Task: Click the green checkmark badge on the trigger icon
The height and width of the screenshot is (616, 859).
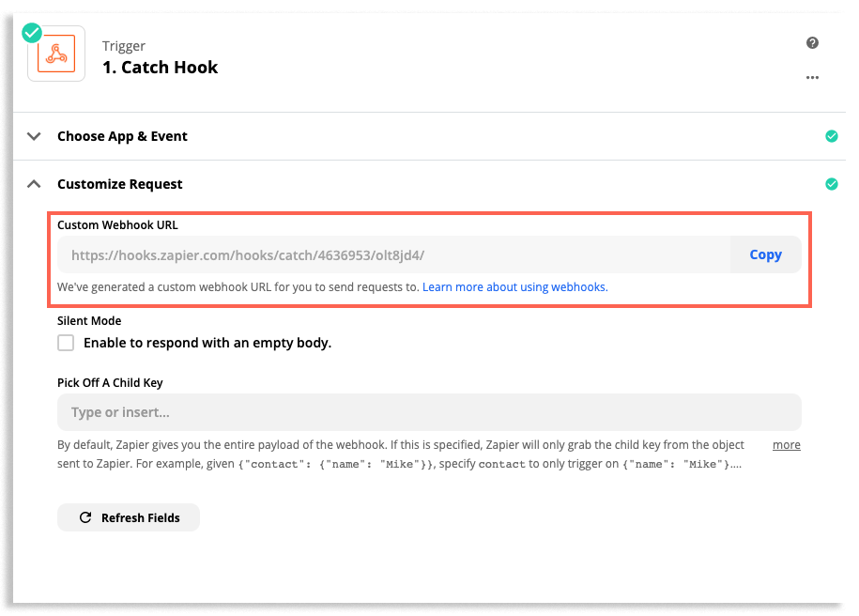Action: click(32, 33)
